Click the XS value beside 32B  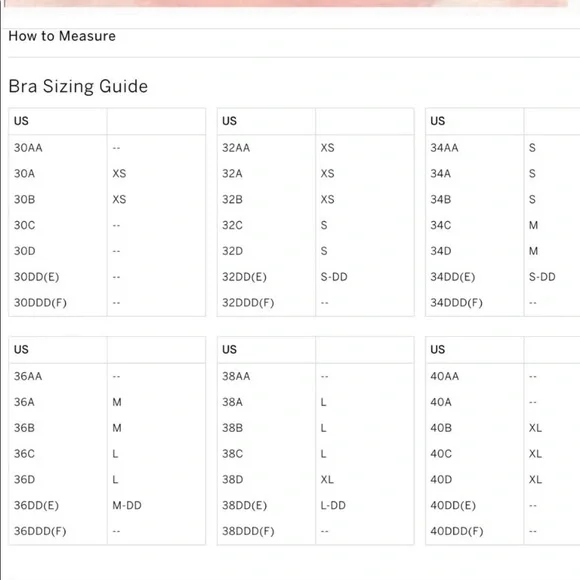[x=327, y=199]
